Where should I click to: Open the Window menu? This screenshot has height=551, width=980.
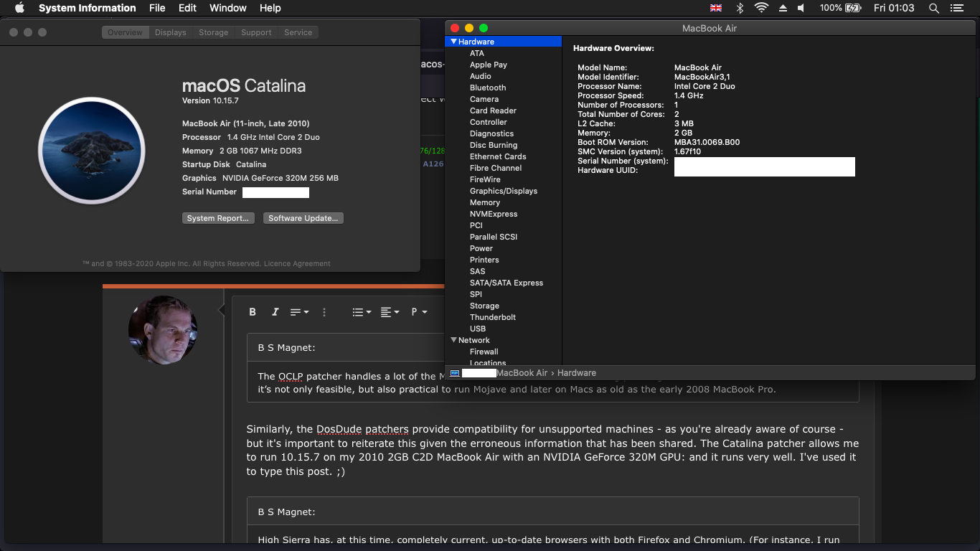(227, 8)
